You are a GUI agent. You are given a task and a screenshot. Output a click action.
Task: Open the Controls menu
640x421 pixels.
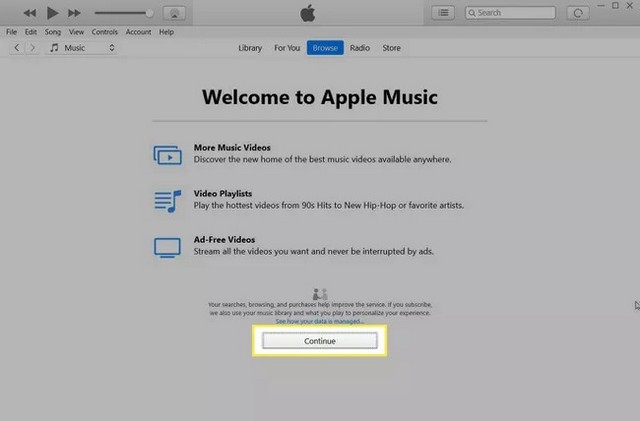[x=104, y=32]
